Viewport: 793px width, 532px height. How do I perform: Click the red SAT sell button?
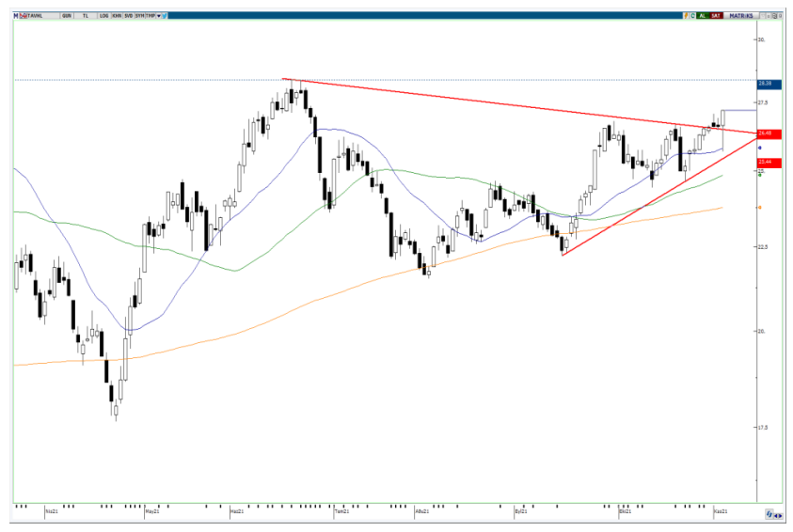[716, 16]
